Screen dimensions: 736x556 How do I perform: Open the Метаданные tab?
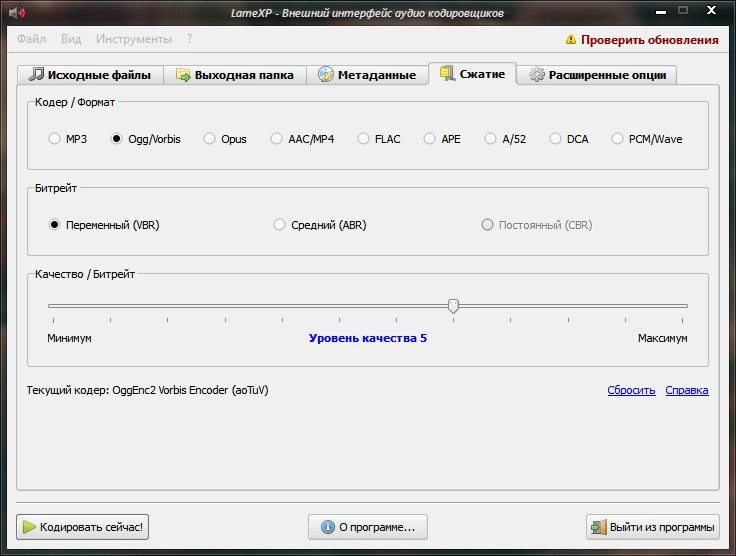pyautogui.click(x=368, y=75)
